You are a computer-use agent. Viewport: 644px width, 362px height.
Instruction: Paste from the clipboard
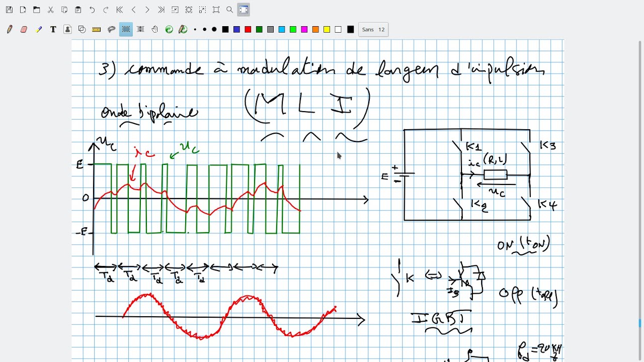(x=78, y=10)
